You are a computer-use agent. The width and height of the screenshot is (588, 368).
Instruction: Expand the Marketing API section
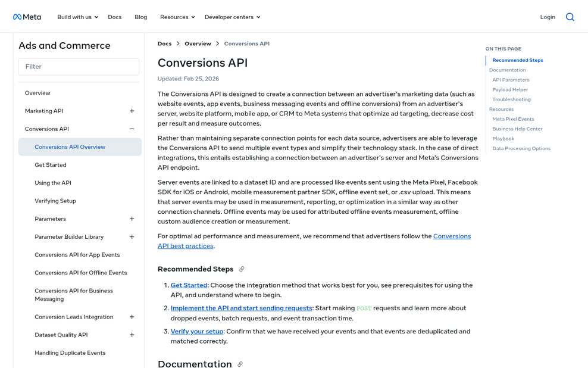(x=132, y=111)
